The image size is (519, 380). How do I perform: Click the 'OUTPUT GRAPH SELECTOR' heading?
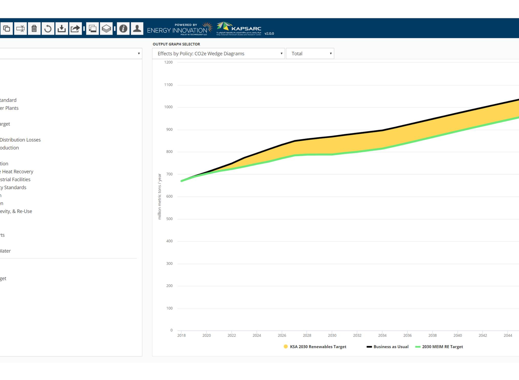176,44
